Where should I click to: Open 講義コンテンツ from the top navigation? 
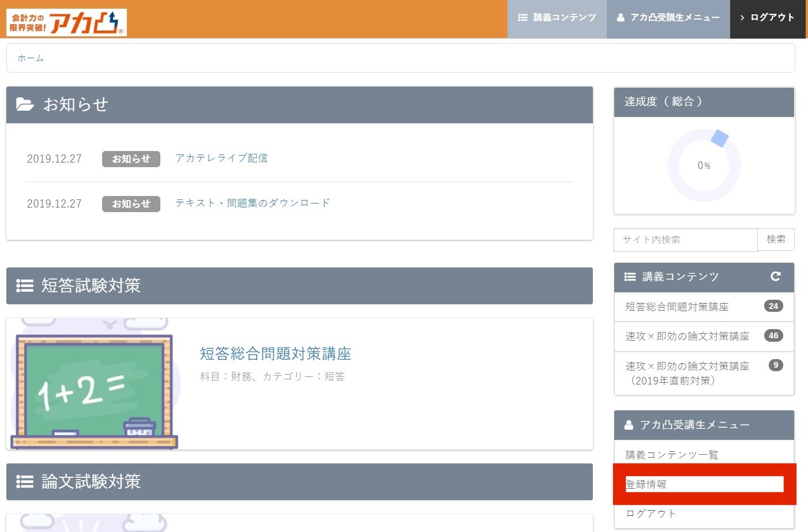point(557,17)
